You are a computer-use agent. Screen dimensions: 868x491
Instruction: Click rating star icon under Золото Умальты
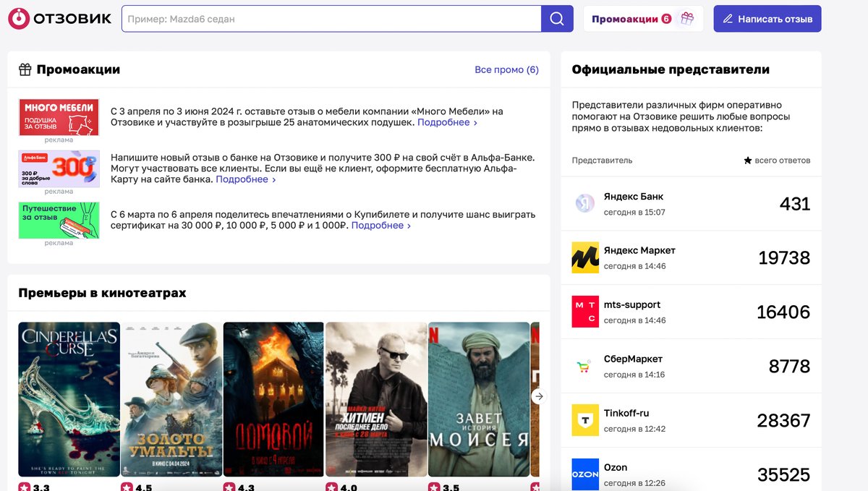pos(127,487)
